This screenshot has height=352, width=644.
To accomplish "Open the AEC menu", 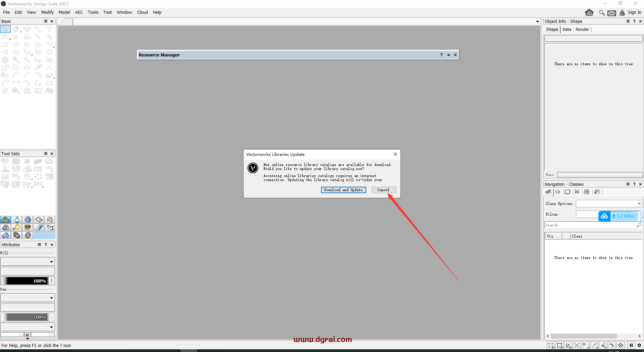I will pyautogui.click(x=79, y=12).
